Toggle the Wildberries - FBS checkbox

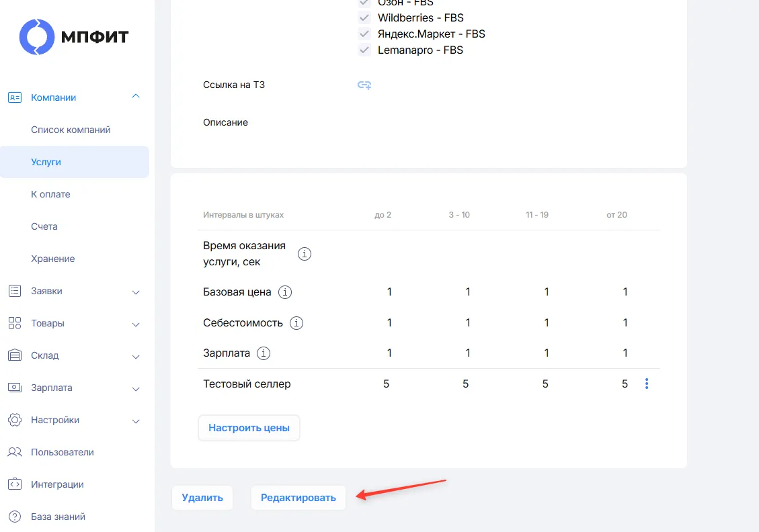(364, 18)
